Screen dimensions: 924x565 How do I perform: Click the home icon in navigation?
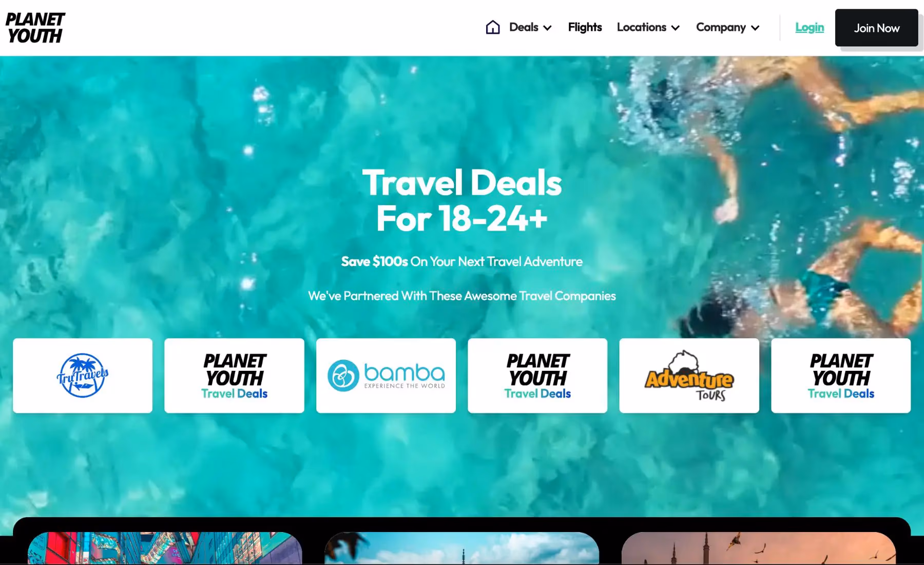[493, 27]
